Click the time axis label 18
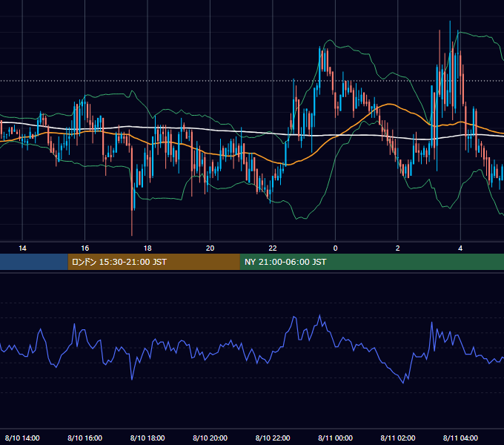504x445 pixels. [147, 248]
